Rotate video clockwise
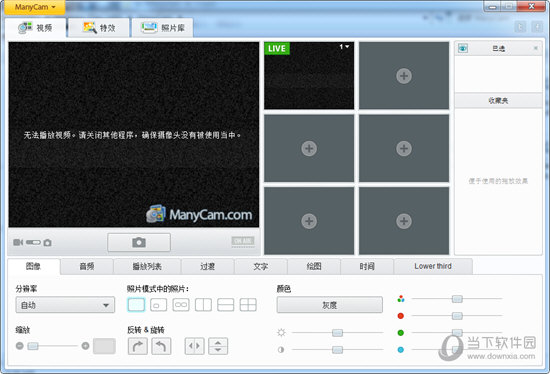The width and height of the screenshot is (550, 374). [x=138, y=346]
